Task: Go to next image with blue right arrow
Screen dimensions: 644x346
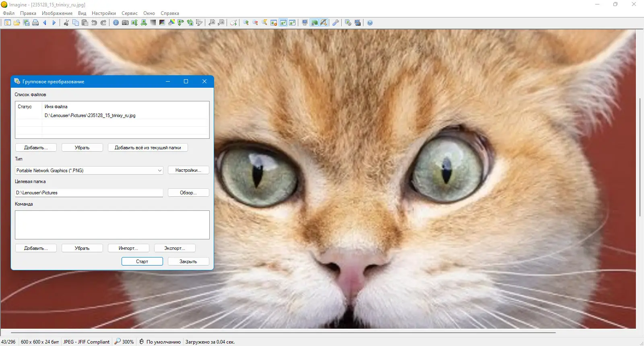Action: point(54,23)
